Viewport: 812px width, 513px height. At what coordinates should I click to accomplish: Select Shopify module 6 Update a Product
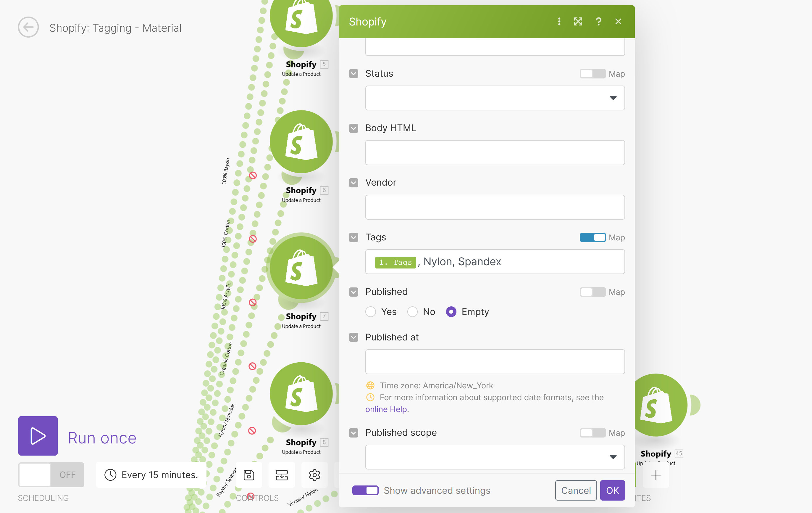[x=301, y=142]
